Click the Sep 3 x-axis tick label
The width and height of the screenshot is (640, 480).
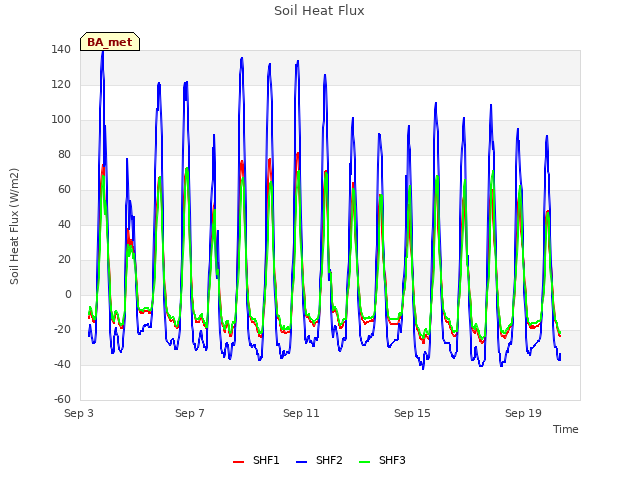(79, 413)
